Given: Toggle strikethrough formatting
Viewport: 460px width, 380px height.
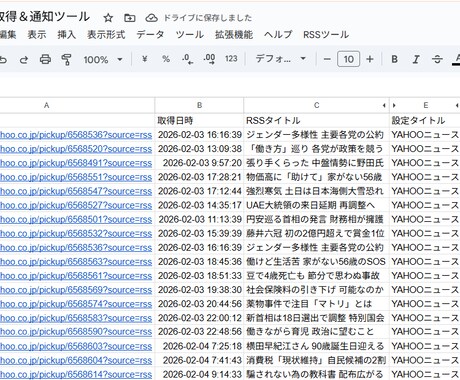Looking at the screenshot, I should (x=437, y=59).
